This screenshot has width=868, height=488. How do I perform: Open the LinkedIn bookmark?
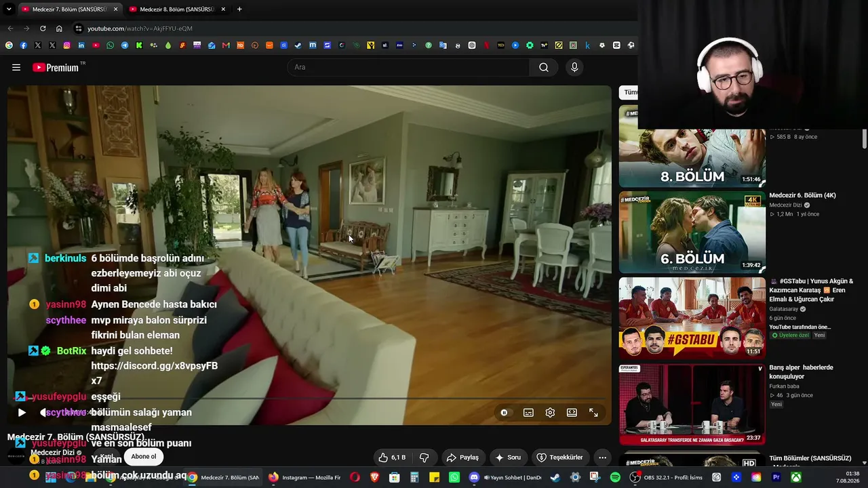pyautogui.click(x=81, y=45)
